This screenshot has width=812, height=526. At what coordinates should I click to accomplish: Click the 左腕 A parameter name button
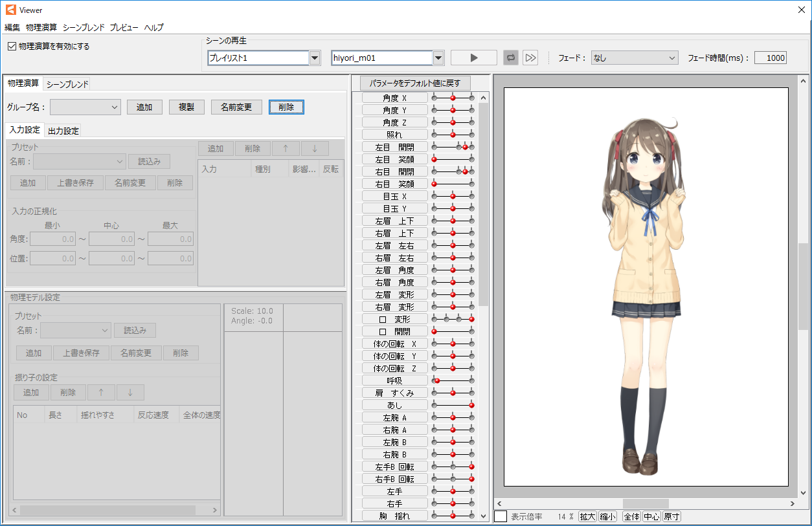point(395,417)
